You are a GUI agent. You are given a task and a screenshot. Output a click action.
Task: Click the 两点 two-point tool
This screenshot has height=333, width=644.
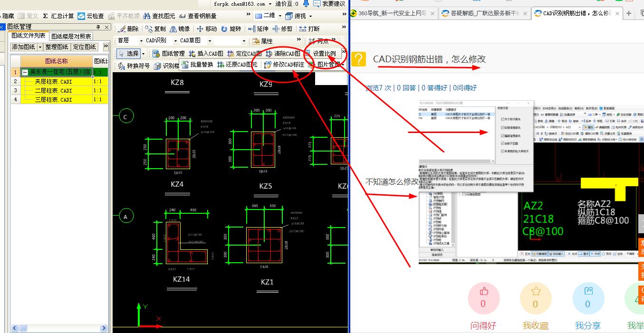click(x=319, y=41)
